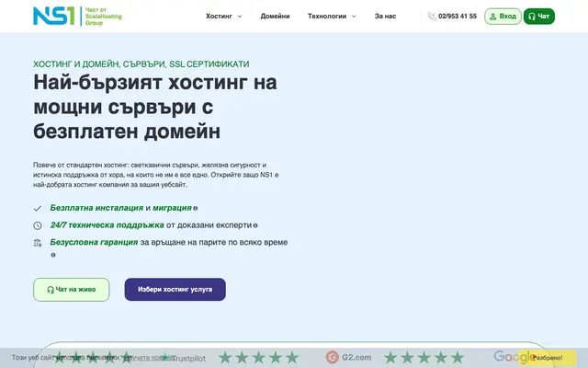
Task: Click the 24/7 техническа поддръжка text
Action: (107, 224)
